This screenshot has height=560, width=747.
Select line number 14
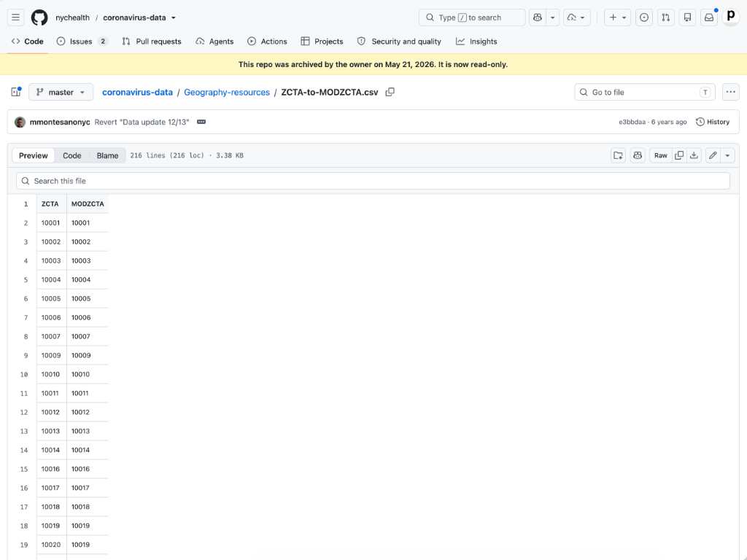point(24,450)
